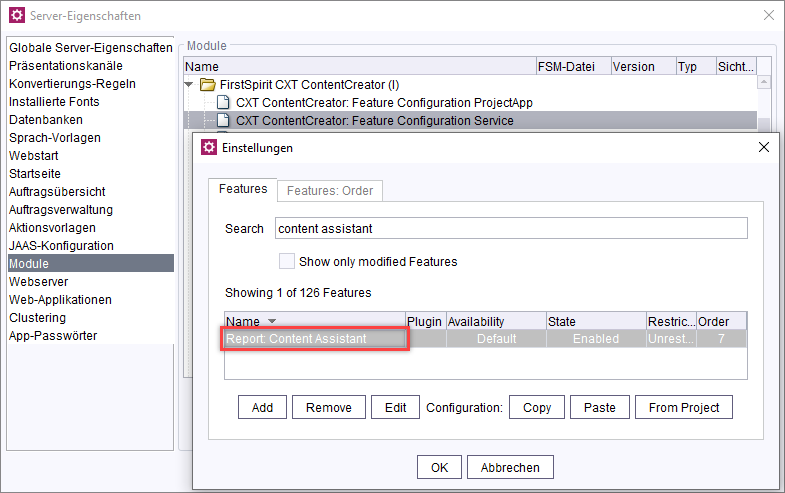Toggle the Name column sort arrow
Viewport: 785px width, 493px height.
pos(272,321)
